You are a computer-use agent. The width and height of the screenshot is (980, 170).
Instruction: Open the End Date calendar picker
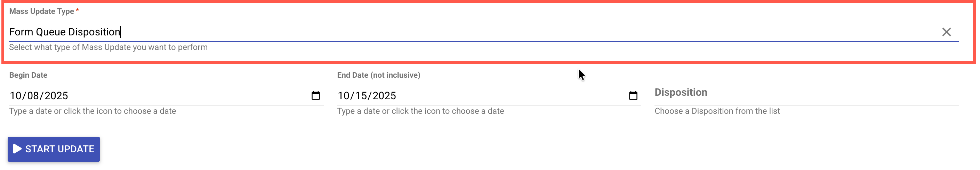point(633,95)
